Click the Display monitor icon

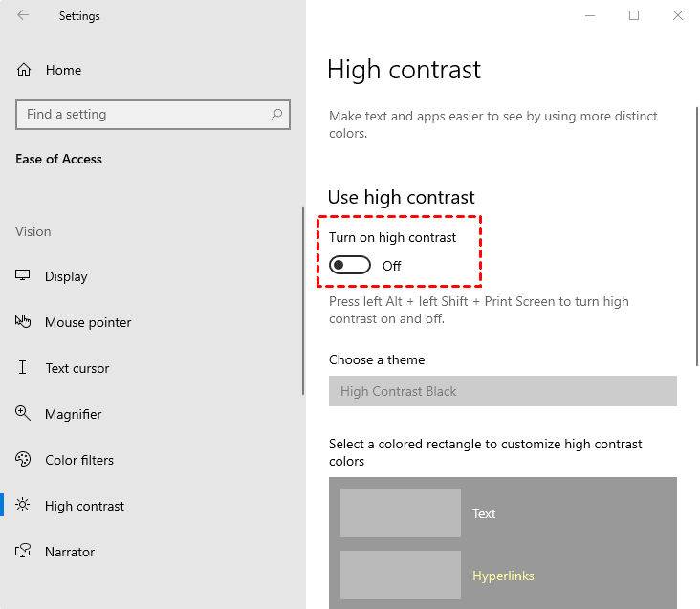tap(24, 276)
